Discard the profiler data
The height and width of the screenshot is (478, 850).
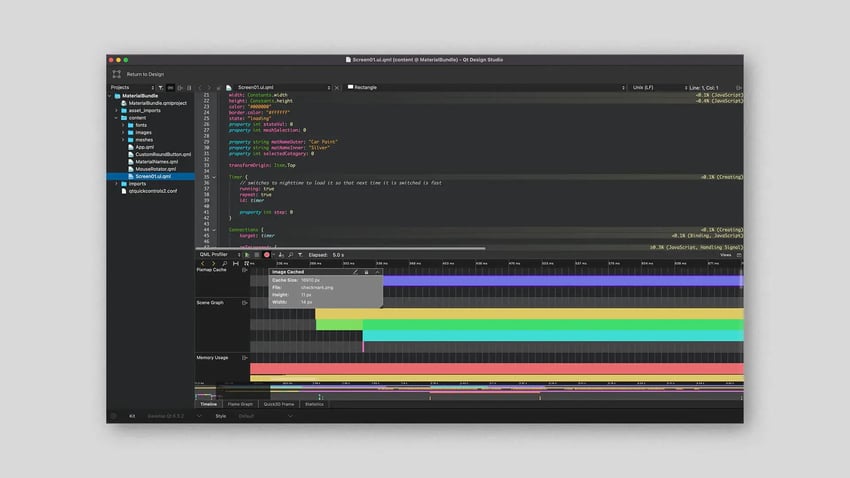pyautogui.click(x=281, y=255)
